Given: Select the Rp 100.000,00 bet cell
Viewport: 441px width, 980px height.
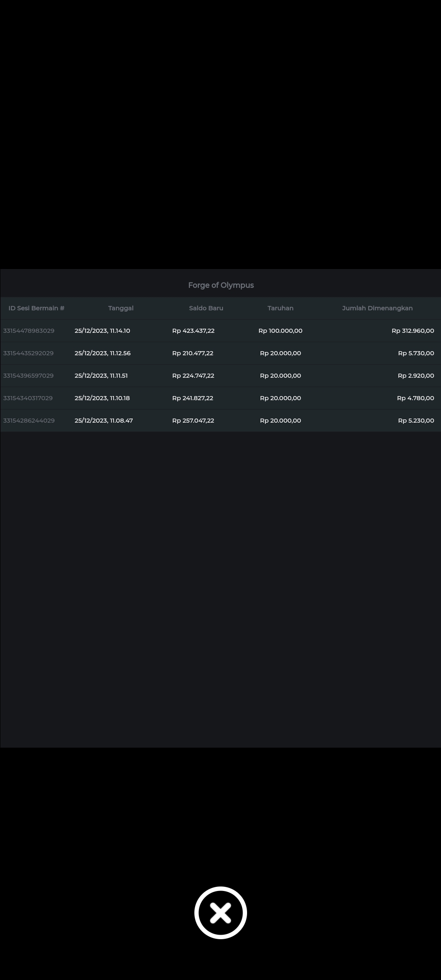Looking at the screenshot, I should (280, 331).
